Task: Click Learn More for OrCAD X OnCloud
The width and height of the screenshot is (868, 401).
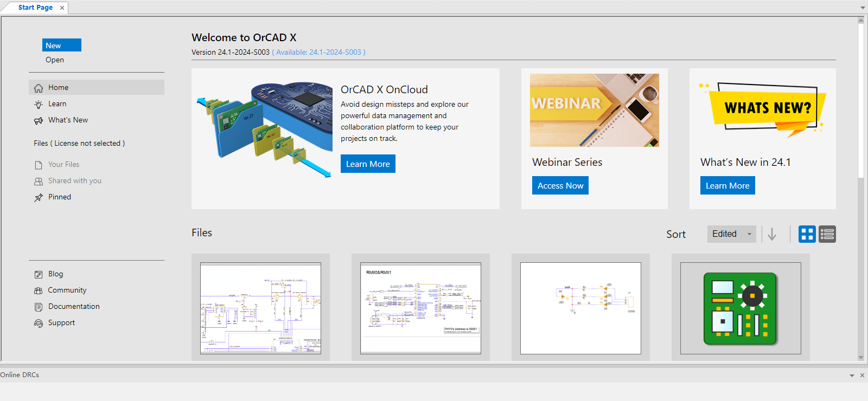Action: point(368,164)
